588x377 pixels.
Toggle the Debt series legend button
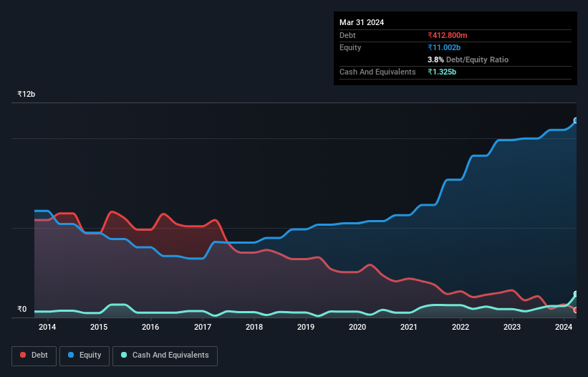point(34,355)
